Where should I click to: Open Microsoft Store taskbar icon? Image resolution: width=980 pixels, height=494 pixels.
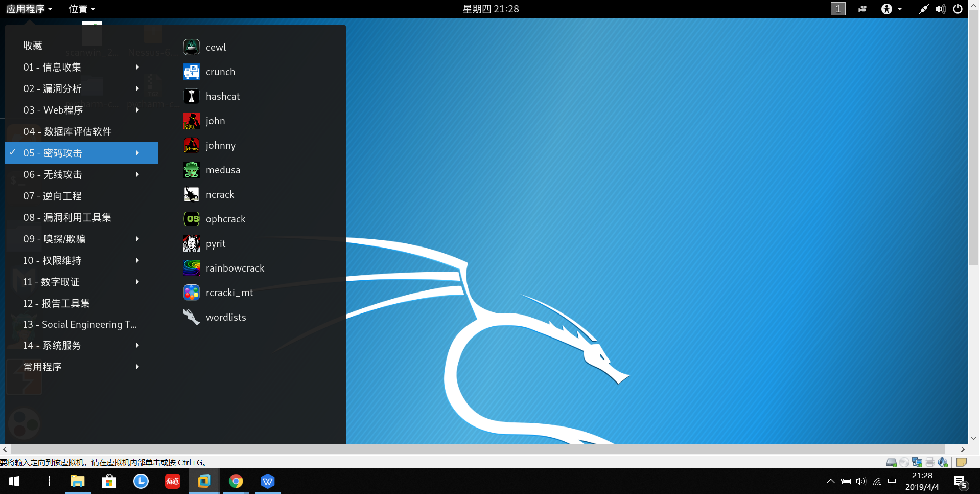pos(109,481)
